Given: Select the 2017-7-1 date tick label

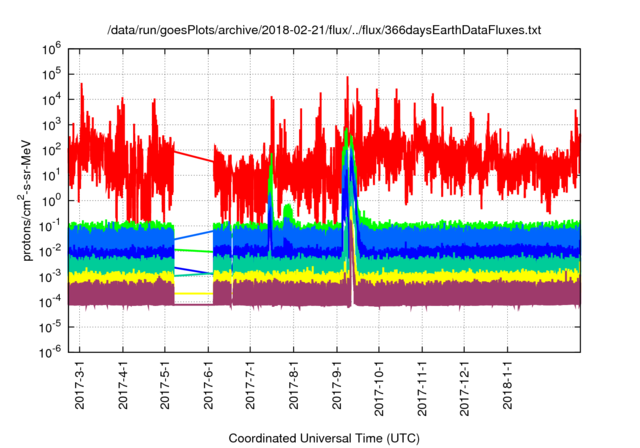Looking at the screenshot, I should coord(251,388).
